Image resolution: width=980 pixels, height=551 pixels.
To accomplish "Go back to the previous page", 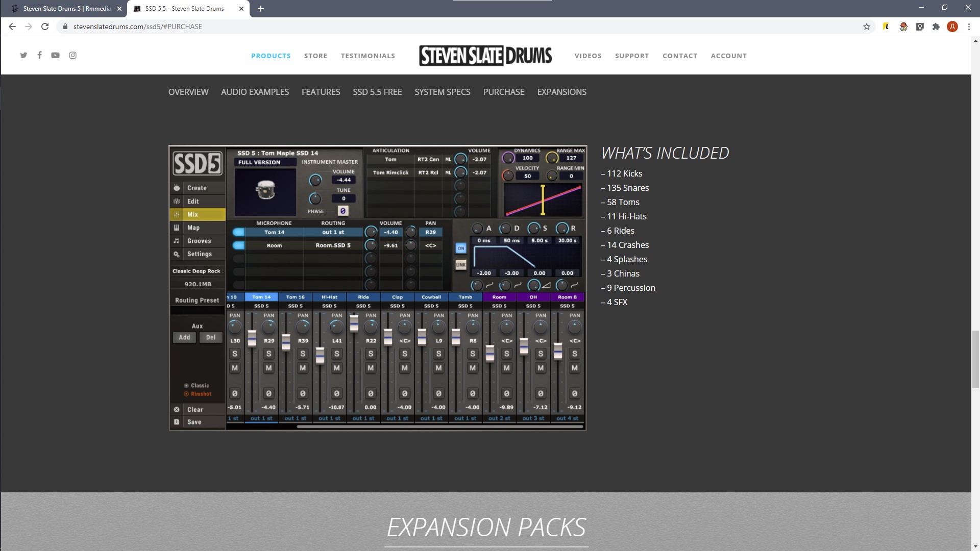I will tap(12, 27).
